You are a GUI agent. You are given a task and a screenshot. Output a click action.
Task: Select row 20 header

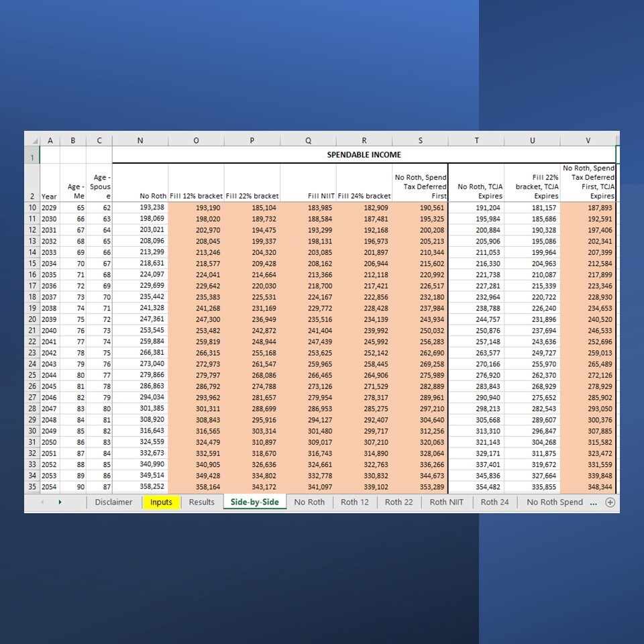[32, 319]
